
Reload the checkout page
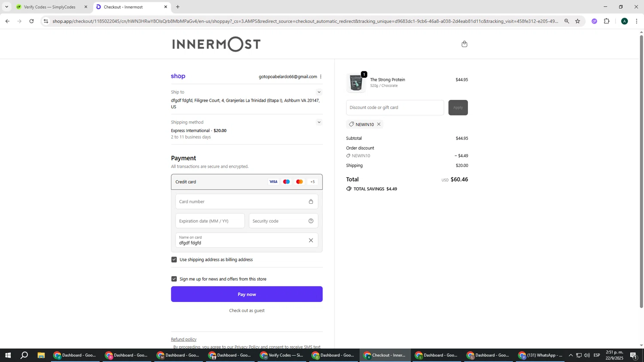pos(31,21)
